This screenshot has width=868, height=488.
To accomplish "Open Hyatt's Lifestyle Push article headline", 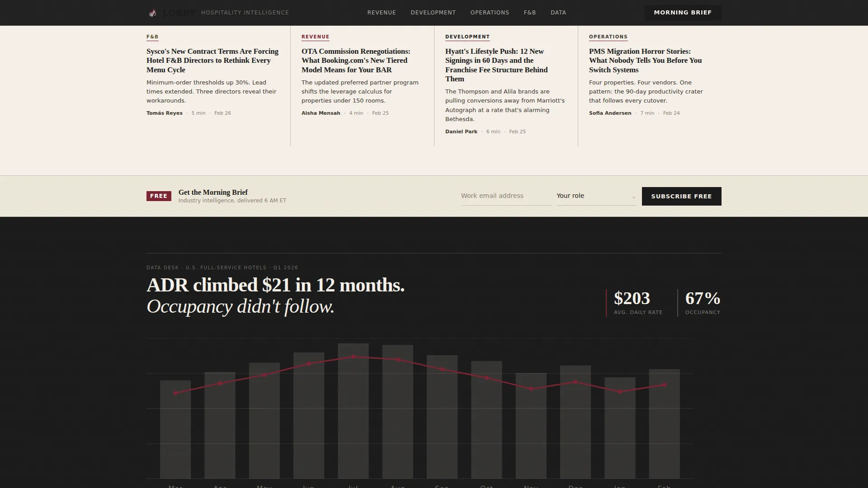I will (496, 65).
